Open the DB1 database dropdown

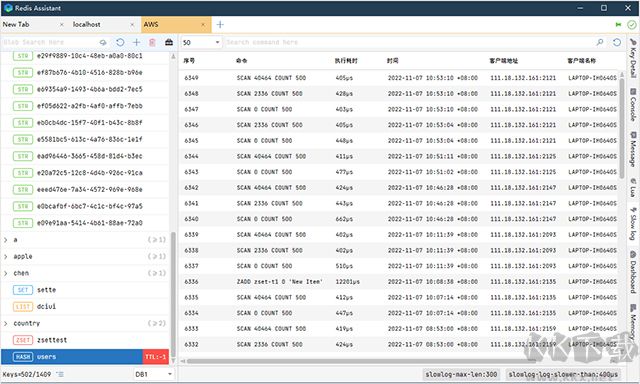[154, 374]
